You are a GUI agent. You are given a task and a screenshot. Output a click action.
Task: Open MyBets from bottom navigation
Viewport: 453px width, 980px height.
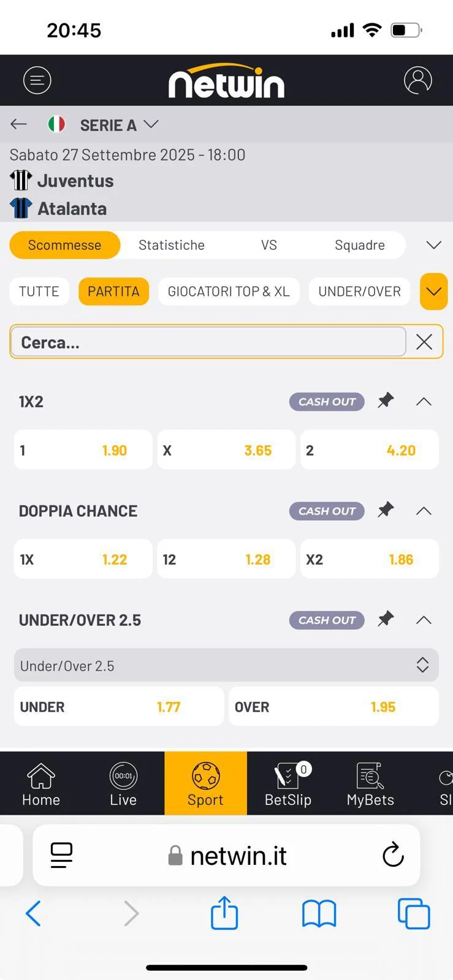pyautogui.click(x=370, y=783)
